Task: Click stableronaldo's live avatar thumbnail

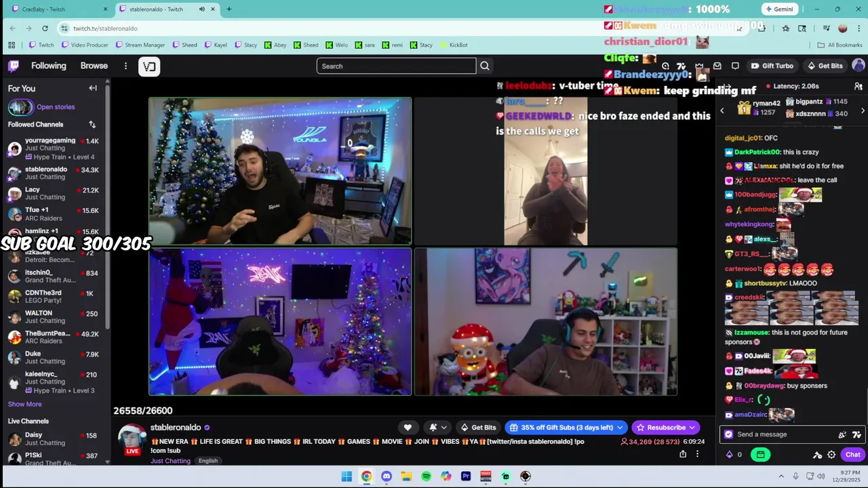Action: (132, 439)
